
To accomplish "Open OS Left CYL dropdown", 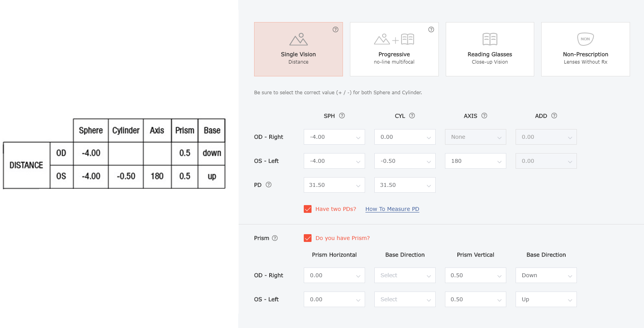I will click(405, 161).
